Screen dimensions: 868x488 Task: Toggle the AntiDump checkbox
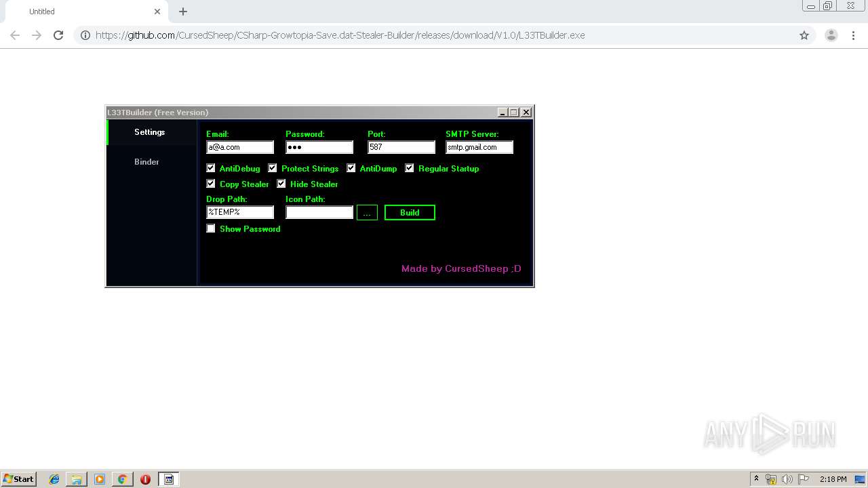click(x=351, y=168)
